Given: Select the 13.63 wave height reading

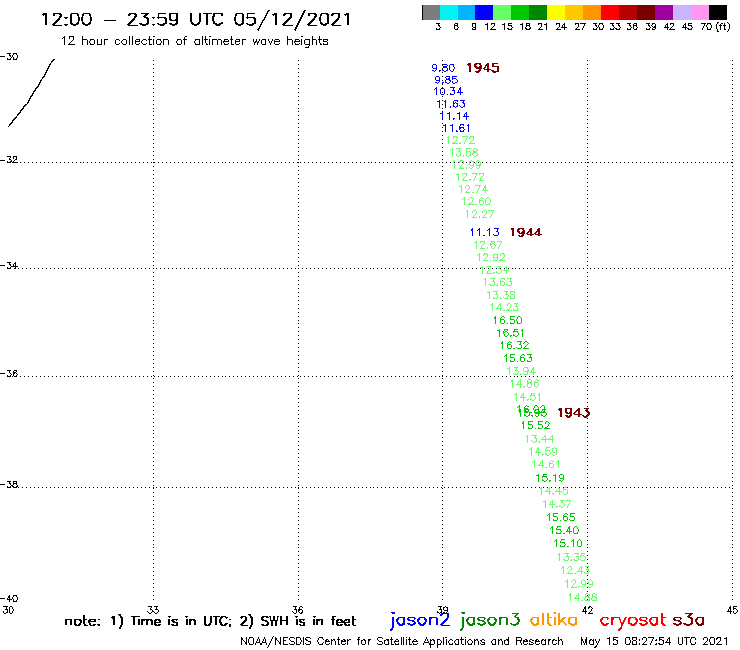Looking at the screenshot, I should [x=497, y=282].
